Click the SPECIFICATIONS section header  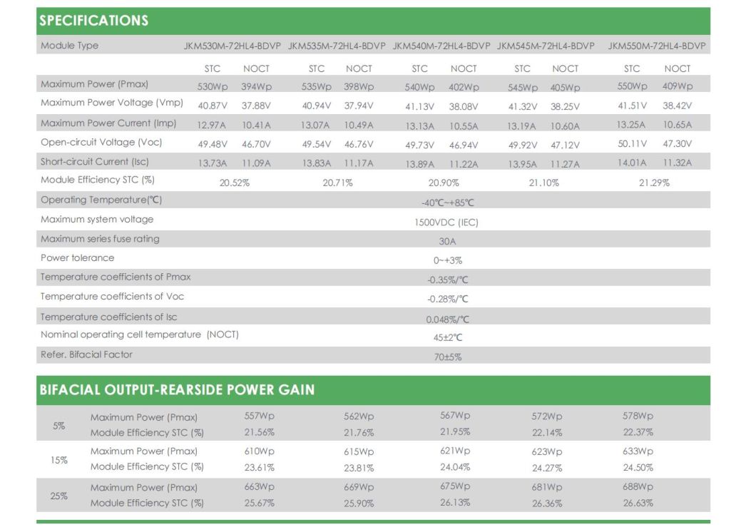(94, 21)
